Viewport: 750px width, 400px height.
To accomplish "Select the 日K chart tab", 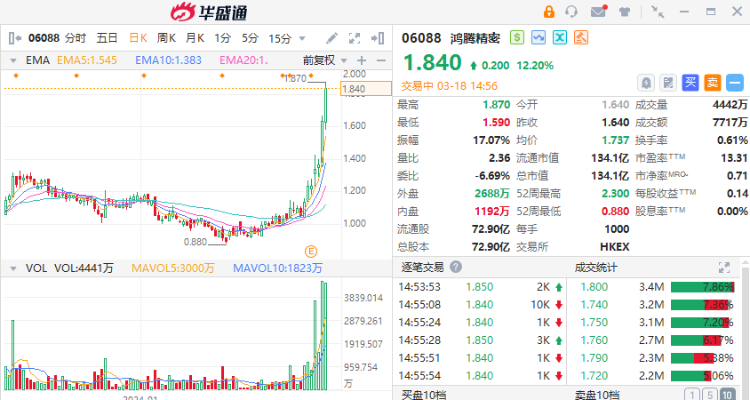I will [138, 38].
